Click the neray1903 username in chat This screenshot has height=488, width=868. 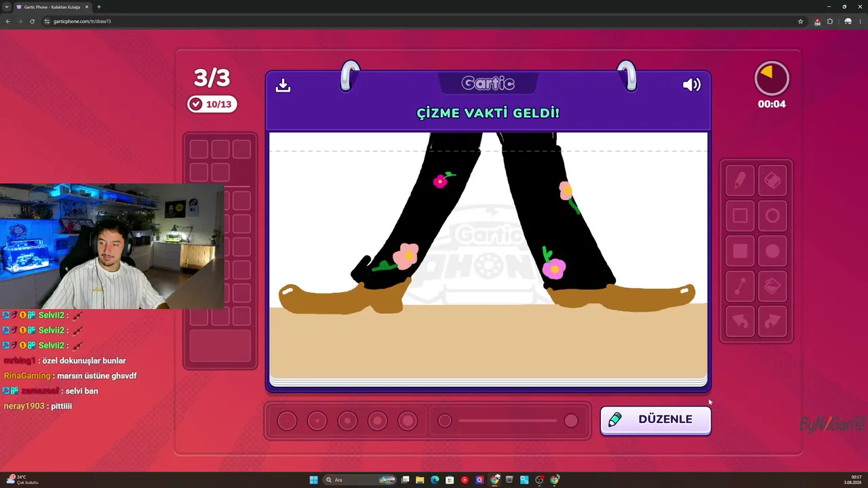(x=24, y=406)
